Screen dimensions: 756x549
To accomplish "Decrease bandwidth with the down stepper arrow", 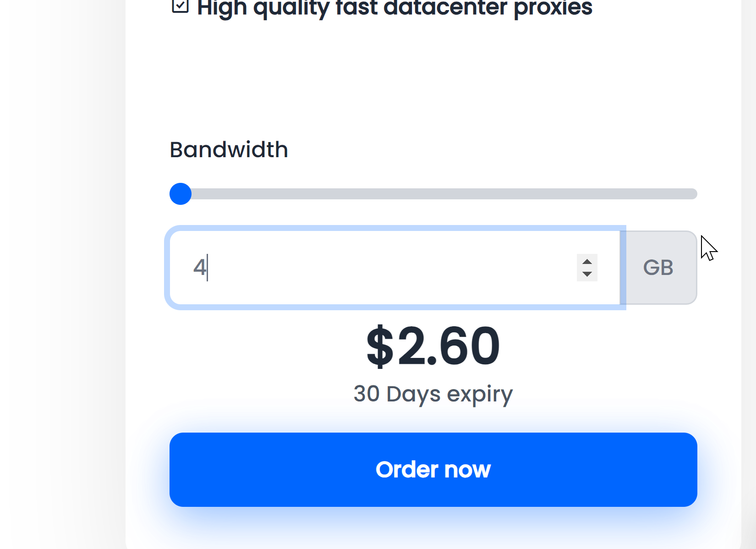I will tap(587, 274).
